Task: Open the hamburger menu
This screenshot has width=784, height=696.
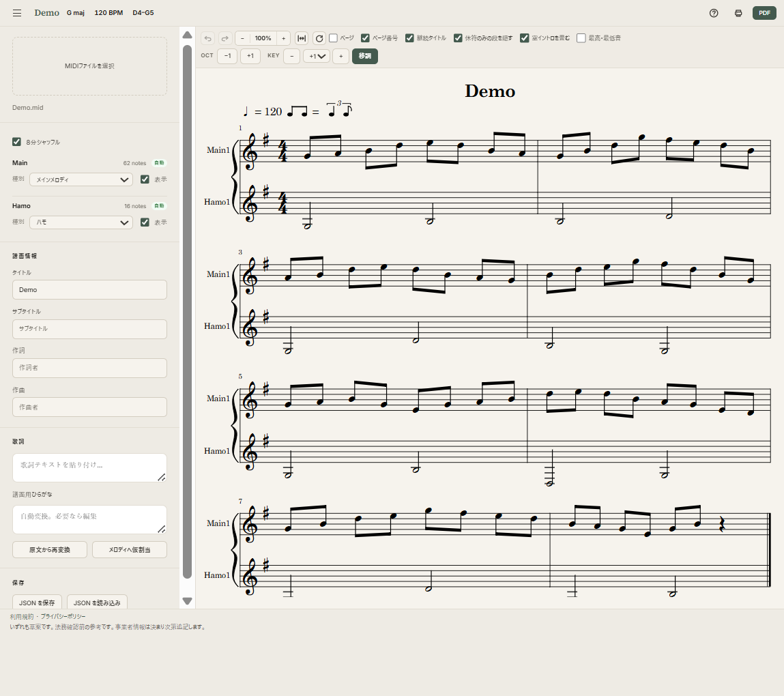Action: (17, 13)
